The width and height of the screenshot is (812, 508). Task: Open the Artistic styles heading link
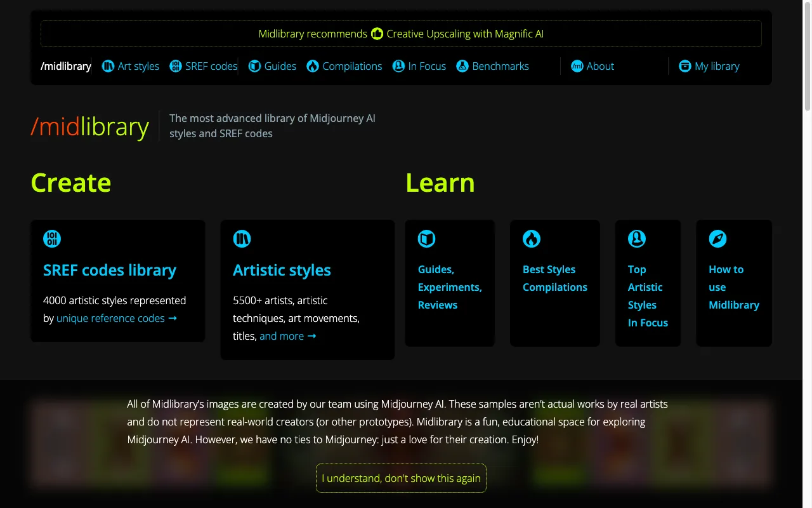[282, 270]
